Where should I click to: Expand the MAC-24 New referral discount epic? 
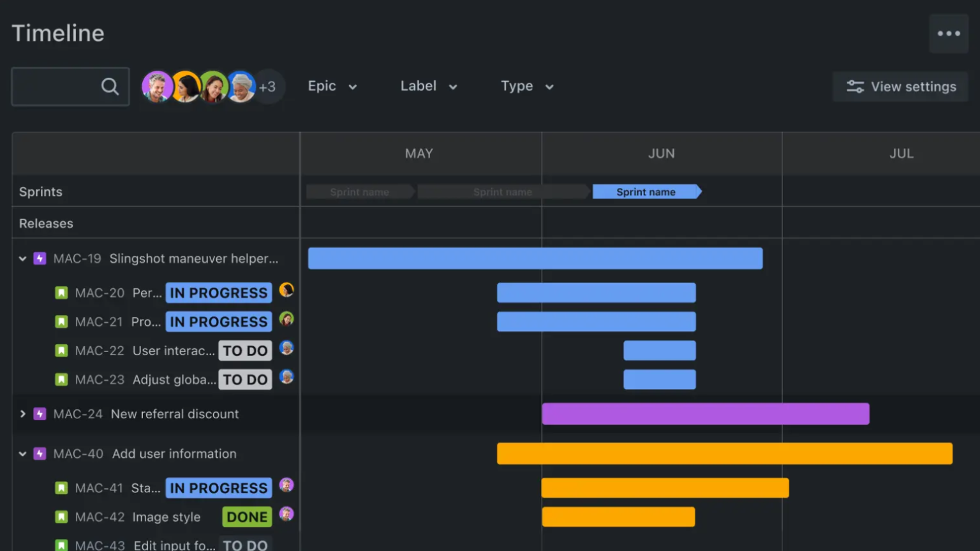[x=22, y=413]
